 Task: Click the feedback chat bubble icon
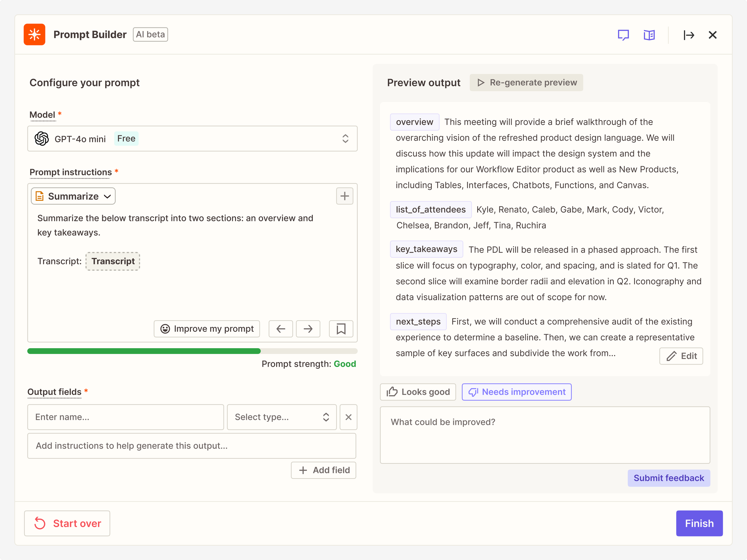[623, 35]
